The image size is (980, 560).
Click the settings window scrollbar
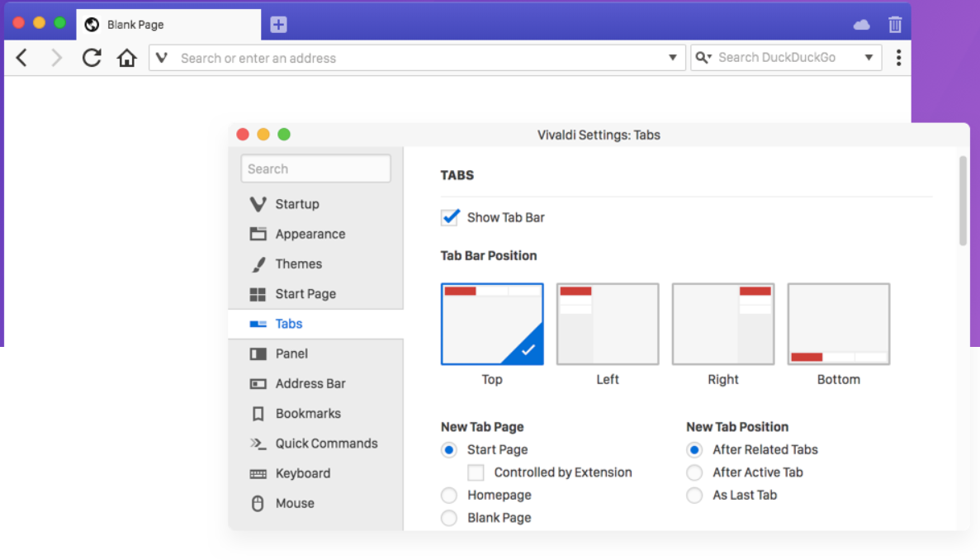(963, 202)
